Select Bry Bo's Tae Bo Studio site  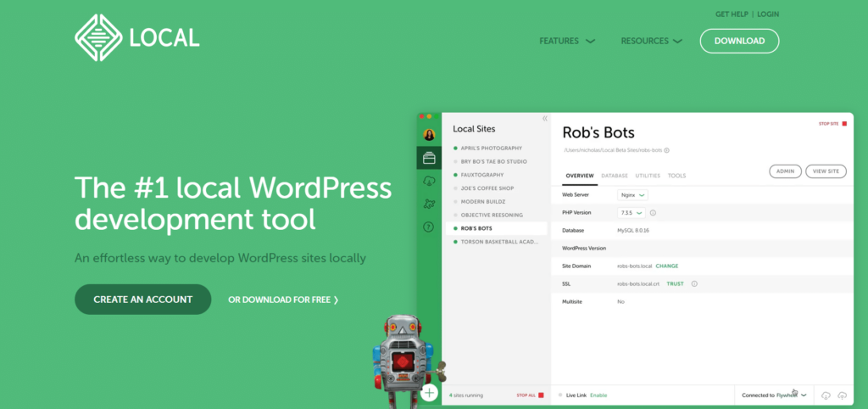[496, 161]
